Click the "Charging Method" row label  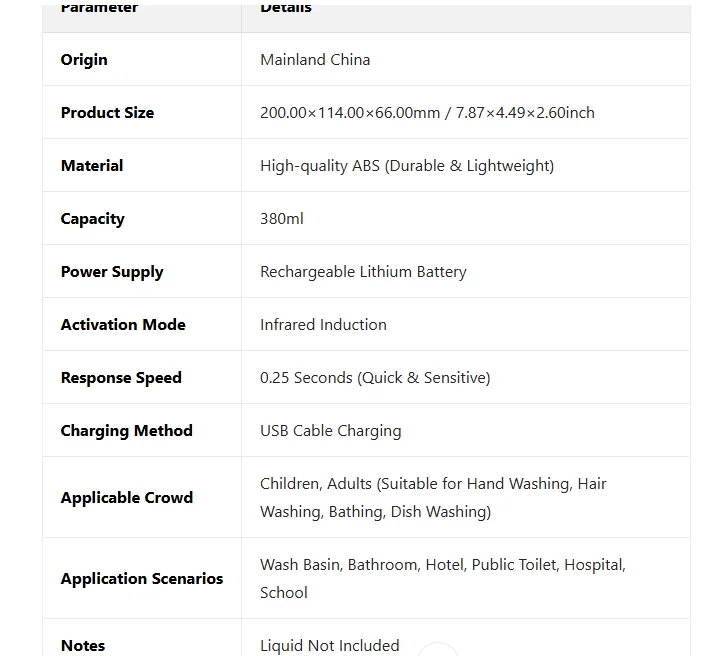[x=126, y=431]
